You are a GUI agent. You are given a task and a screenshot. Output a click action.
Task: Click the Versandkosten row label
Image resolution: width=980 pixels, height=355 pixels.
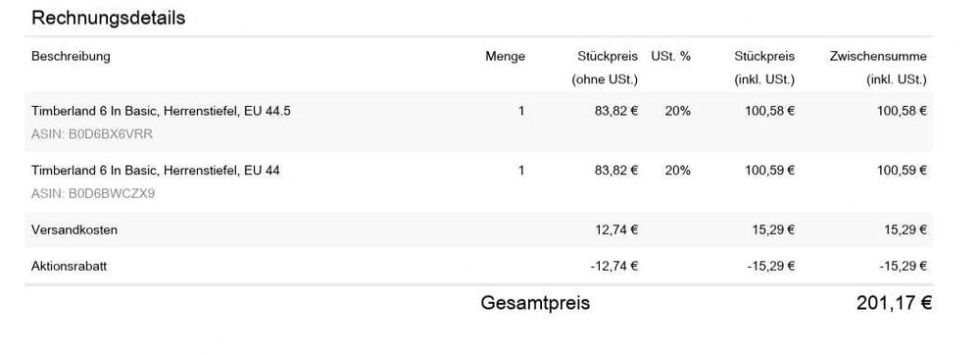click(74, 230)
